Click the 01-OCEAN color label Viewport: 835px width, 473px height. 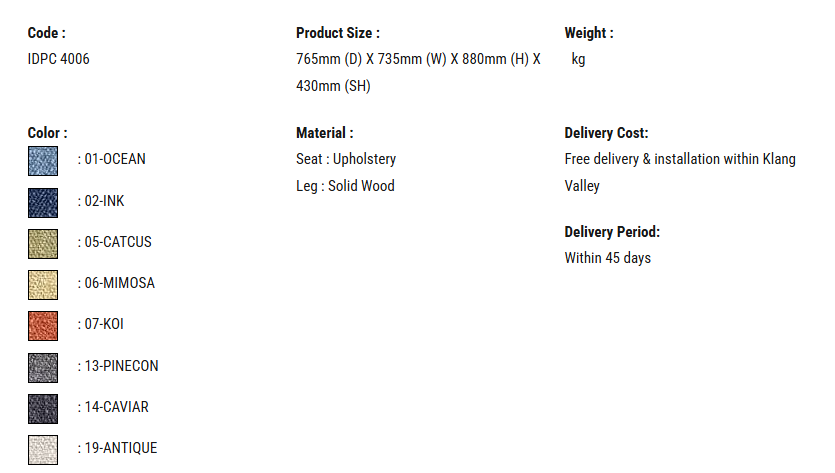pyautogui.click(x=115, y=159)
